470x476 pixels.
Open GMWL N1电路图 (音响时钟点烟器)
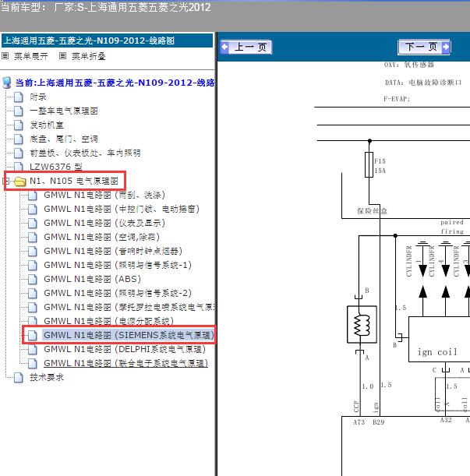113,251
